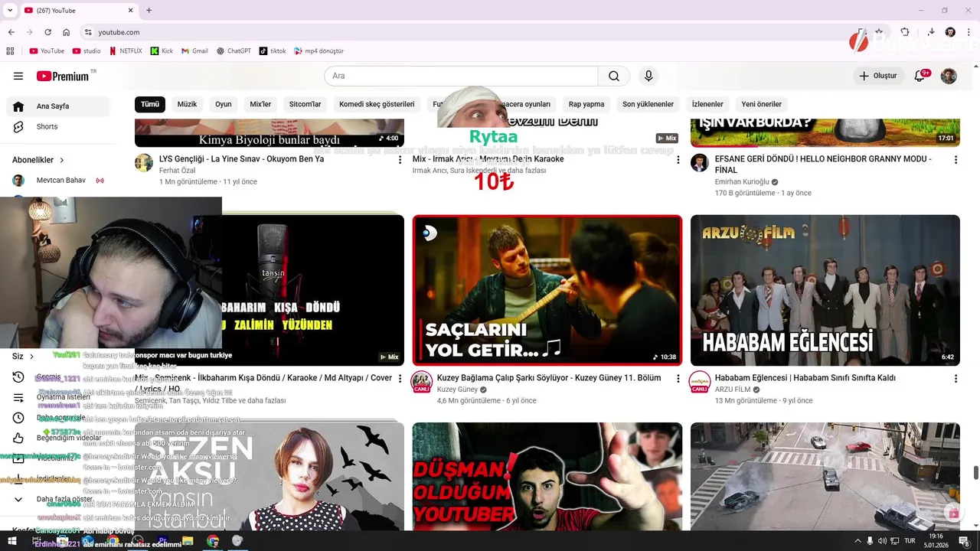Focus the Ara search field
Viewport: 980px width, 551px height.
[x=461, y=76]
